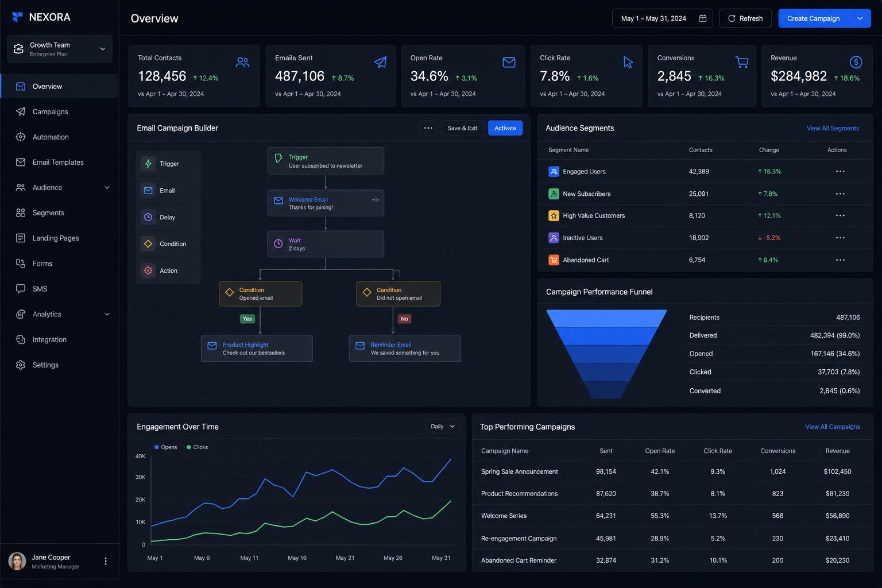Click the New Subscribers segment icon
This screenshot has height=588, width=882.
click(x=554, y=194)
